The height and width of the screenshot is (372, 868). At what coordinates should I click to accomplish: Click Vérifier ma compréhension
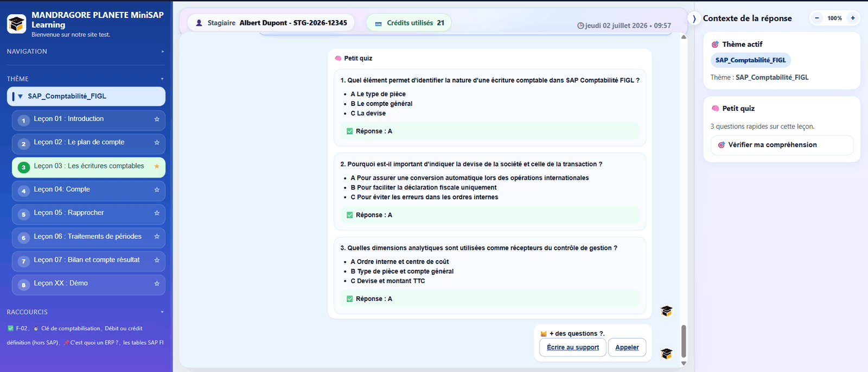[782, 145]
